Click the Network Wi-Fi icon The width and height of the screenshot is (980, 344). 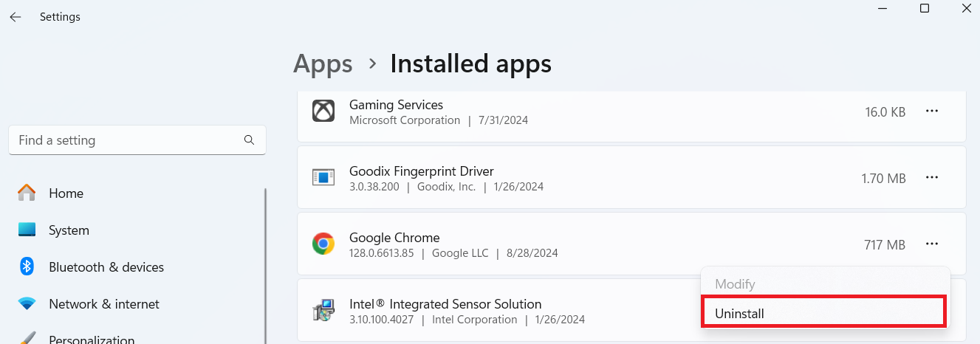tap(27, 304)
